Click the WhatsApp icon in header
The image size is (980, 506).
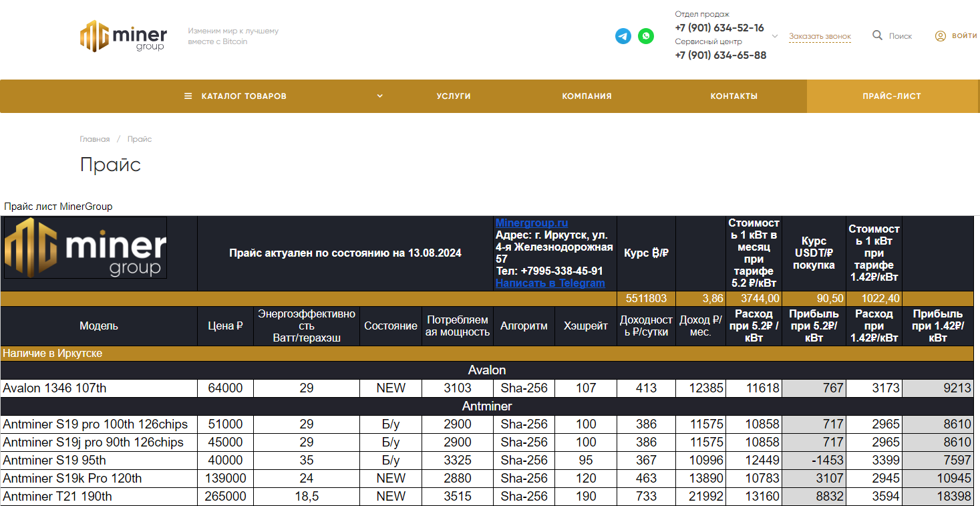[646, 36]
